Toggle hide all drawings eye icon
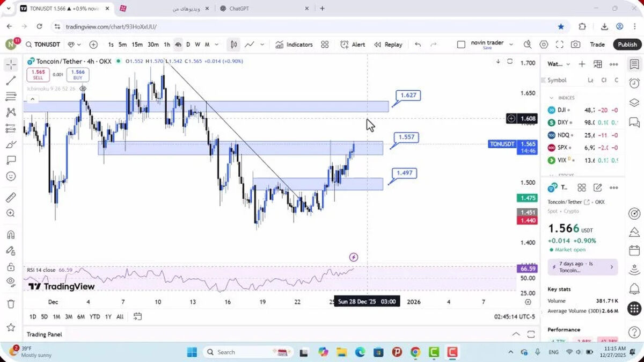The image size is (644, 362). point(11,282)
